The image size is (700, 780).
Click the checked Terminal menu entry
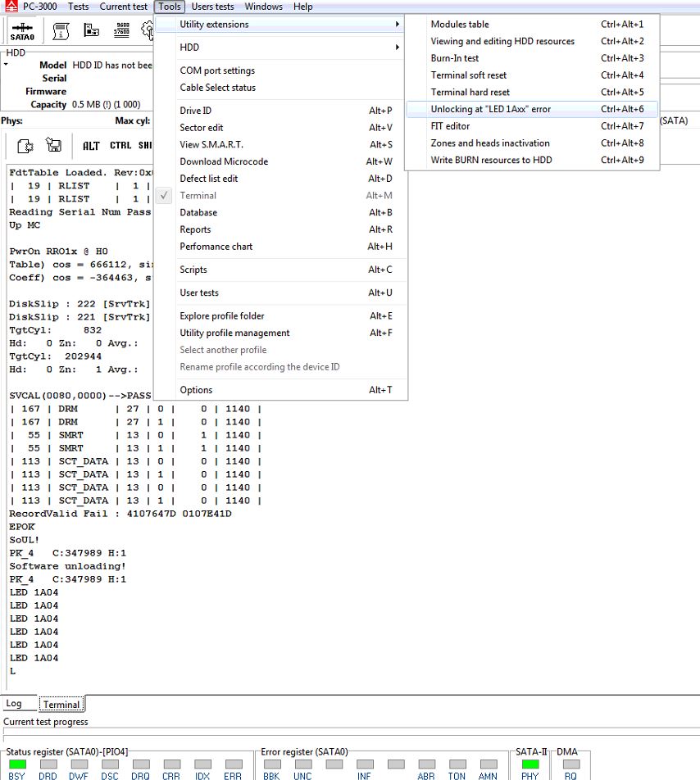pos(198,195)
